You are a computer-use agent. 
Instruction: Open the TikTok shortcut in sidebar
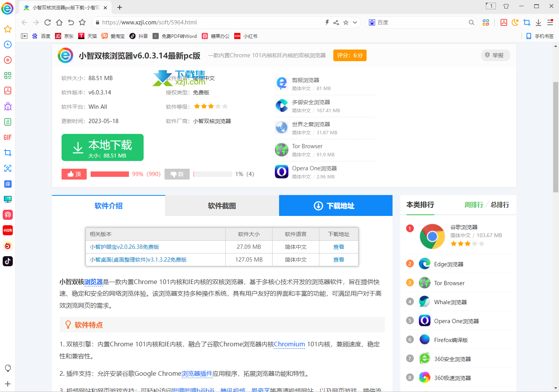(7, 261)
